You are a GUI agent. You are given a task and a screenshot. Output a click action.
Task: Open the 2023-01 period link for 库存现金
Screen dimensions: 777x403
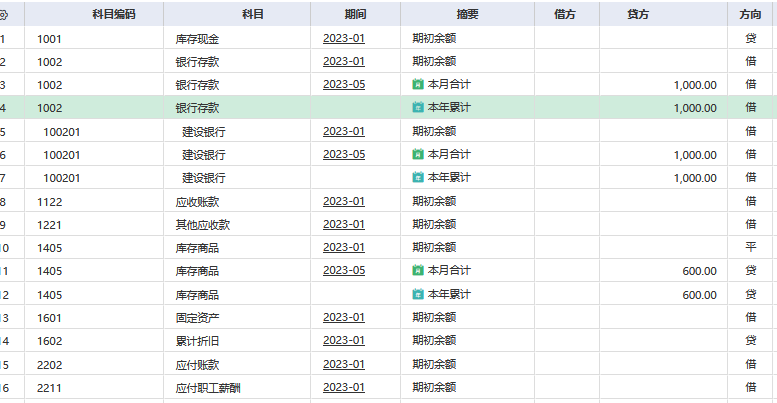(x=344, y=38)
